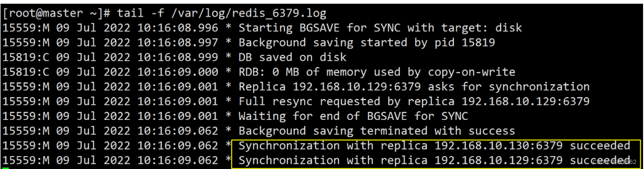
Task: Click the DB saved on disk line
Action: pos(174,57)
